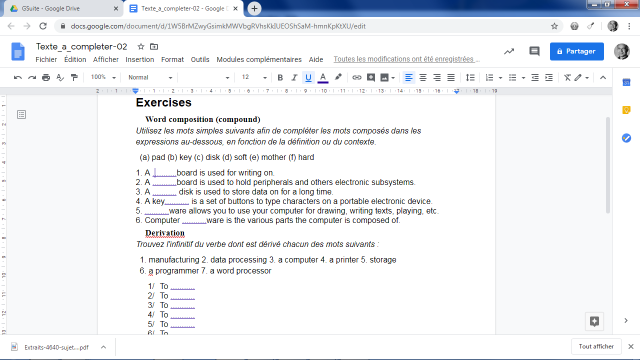This screenshot has height=360, width=640.
Task: Open the Aide menu
Action: pyautogui.click(x=316, y=60)
